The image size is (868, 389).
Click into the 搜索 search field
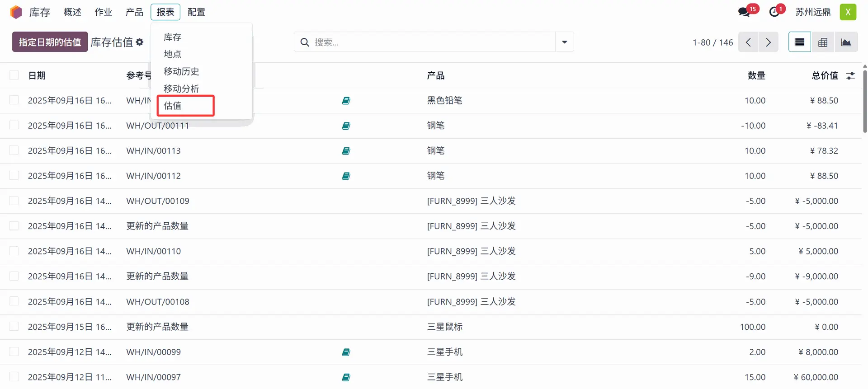tap(429, 42)
